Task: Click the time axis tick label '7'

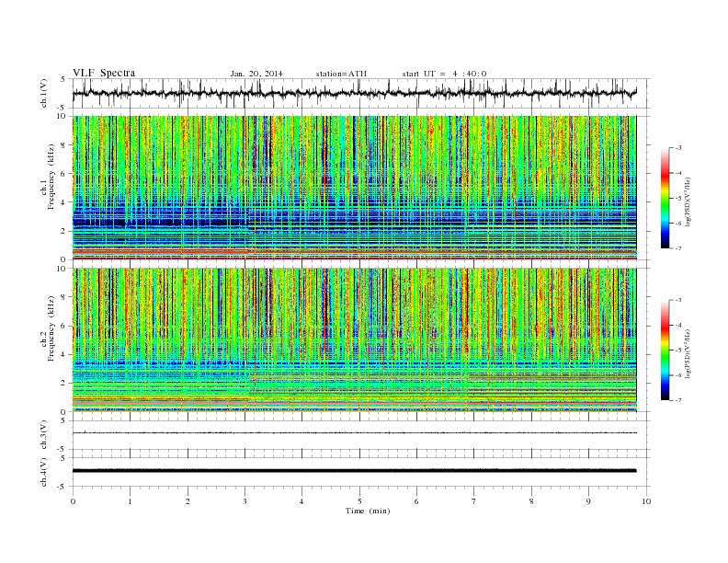Action: click(474, 501)
